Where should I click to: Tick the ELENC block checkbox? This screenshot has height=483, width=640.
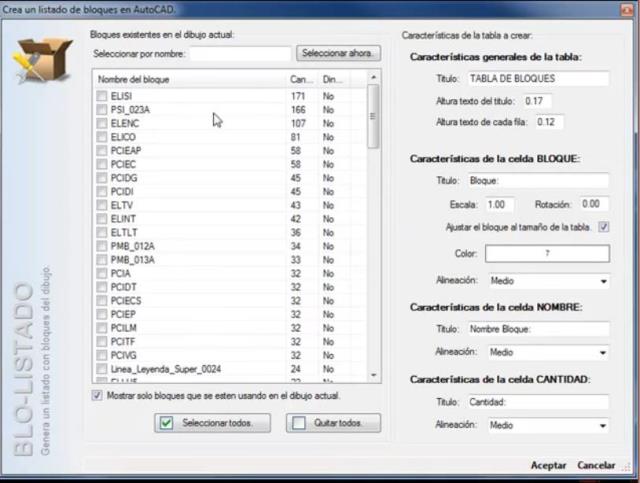pyautogui.click(x=102, y=123)
